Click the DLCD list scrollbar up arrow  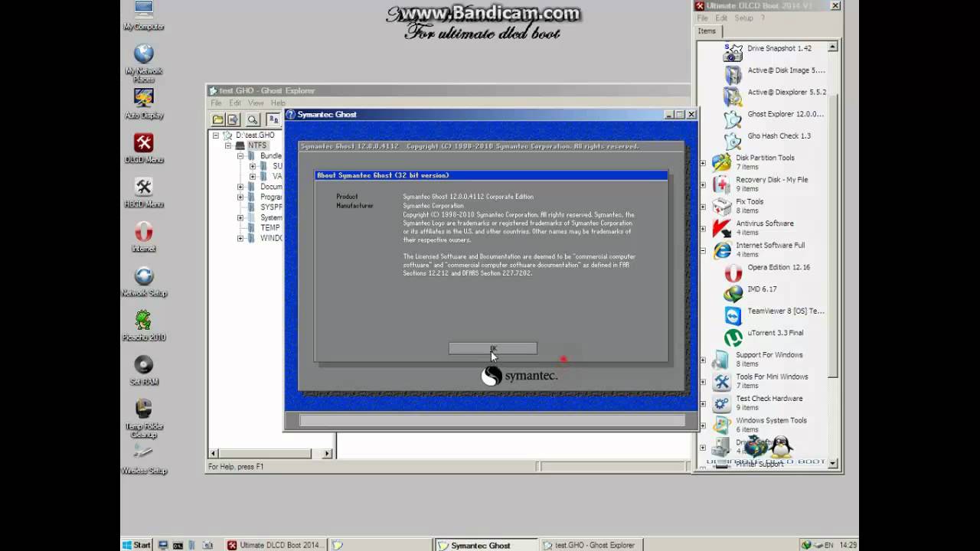(x=833, y=47)
